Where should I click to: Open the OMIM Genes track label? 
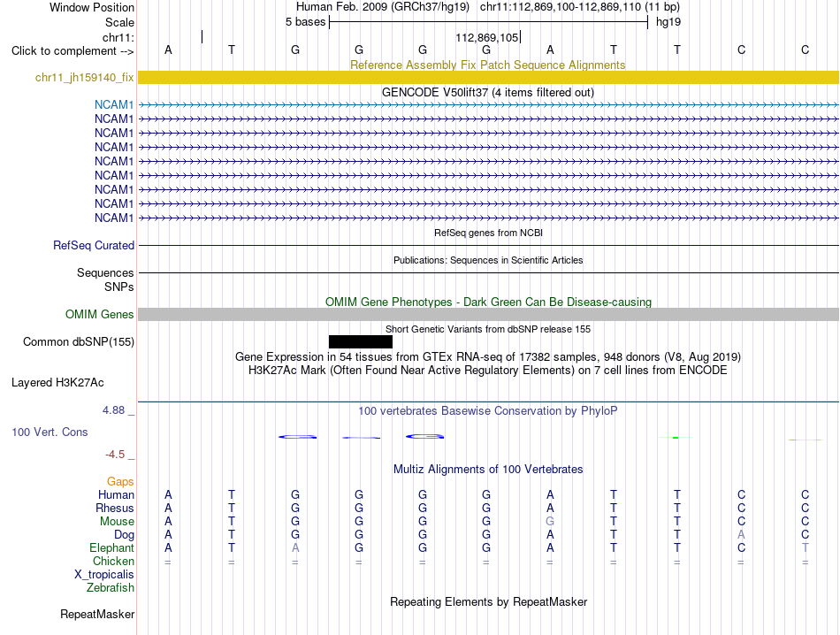(99, 315)
